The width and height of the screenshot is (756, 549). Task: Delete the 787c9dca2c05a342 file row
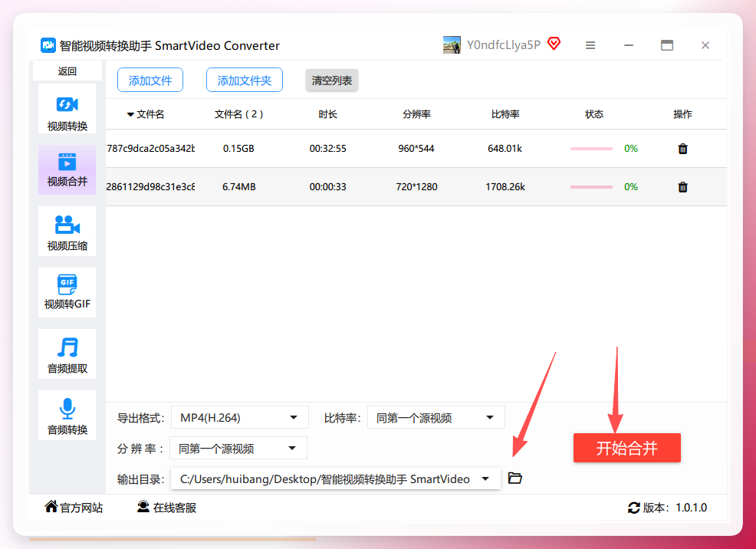click(x=682, y=149)
